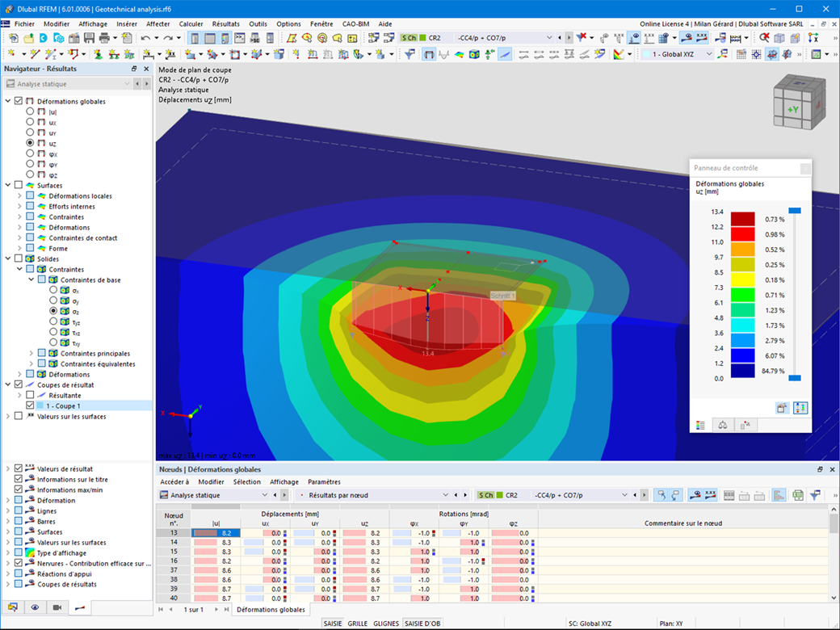The image size is (840, 630).
Task: Click the navigation cube in viewport
Action: (x=800, y=102)
